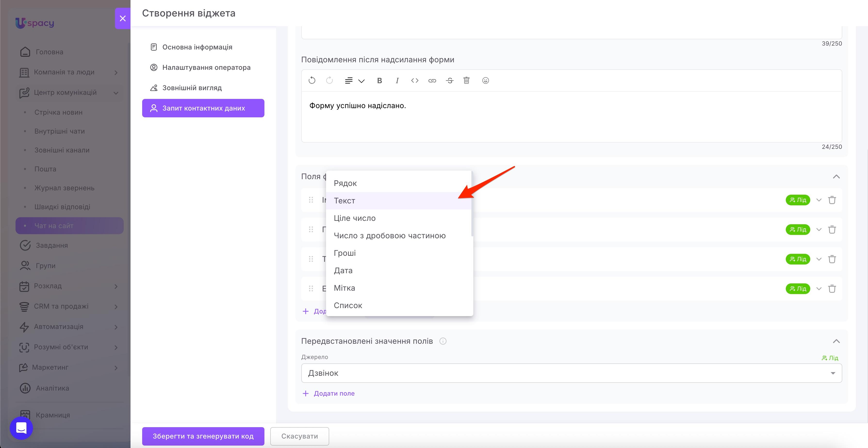
Task: Open Налаштування оператора section
Action: click(x=203, y=67)
